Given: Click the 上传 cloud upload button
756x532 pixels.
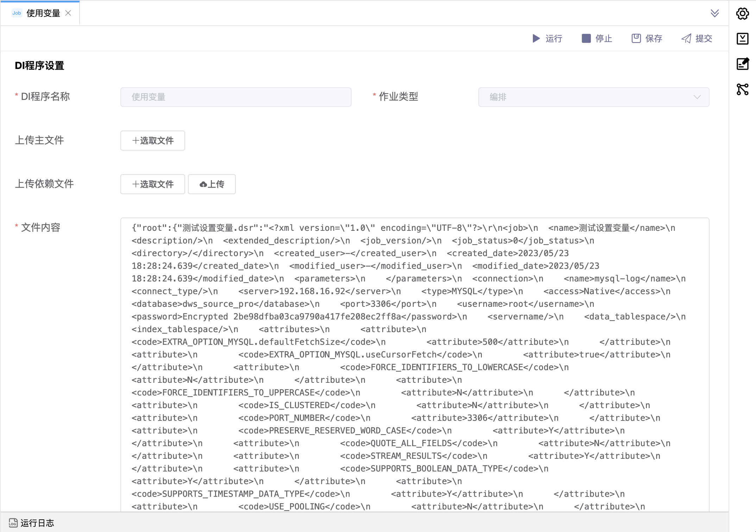Looking at the screenshot, I should (x=212, y=184).
